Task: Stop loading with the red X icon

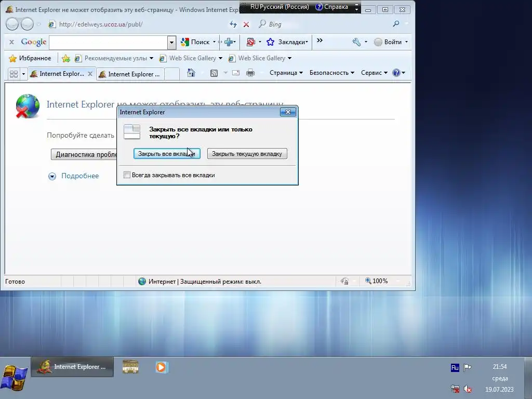Action: point(246,24)
